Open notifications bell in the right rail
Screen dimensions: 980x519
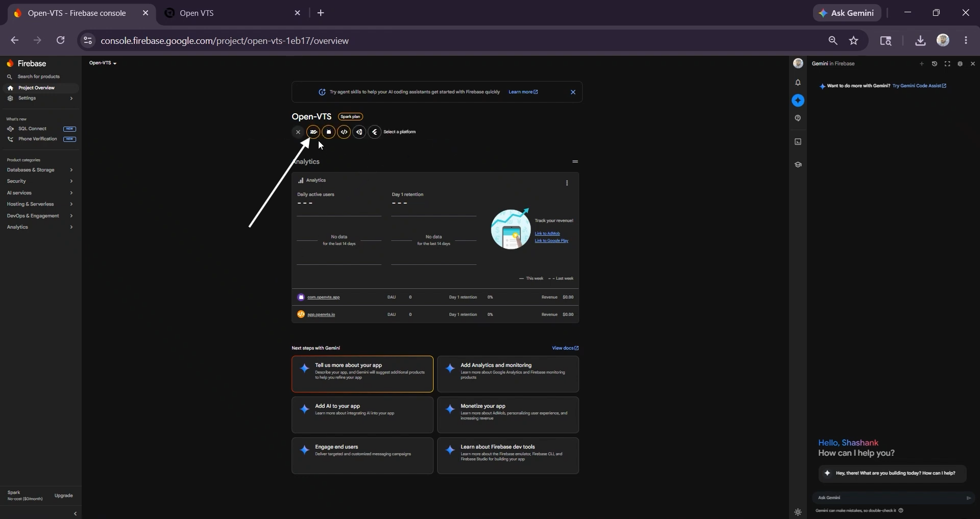(798, 83)
